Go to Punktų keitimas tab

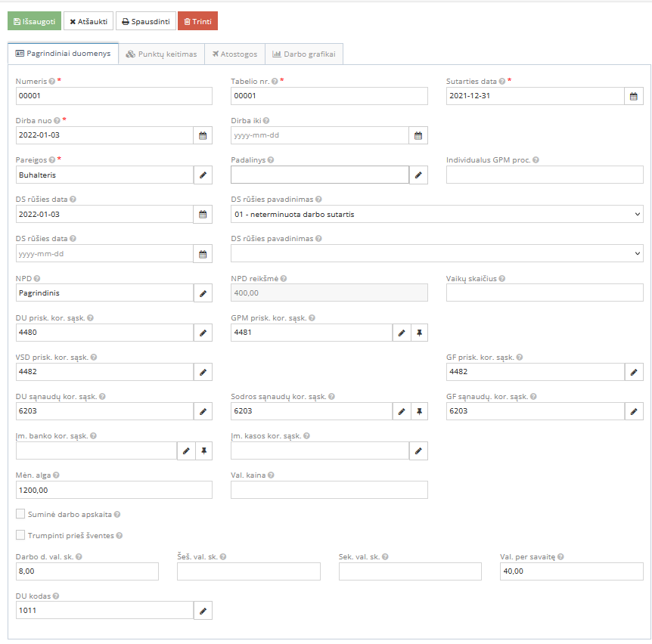[x=161, y=54]
